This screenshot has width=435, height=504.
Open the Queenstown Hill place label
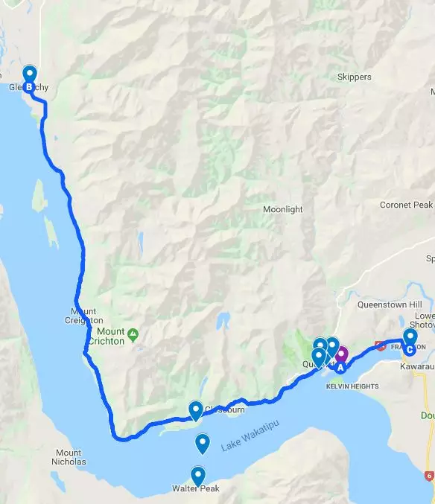point(390,304)
